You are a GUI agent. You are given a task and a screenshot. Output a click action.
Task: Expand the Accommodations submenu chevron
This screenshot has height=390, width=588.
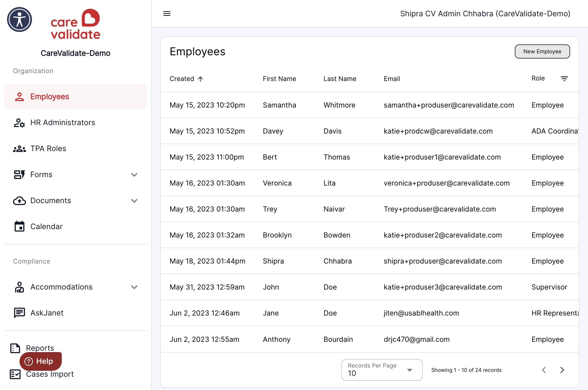(x=134, y=287)
